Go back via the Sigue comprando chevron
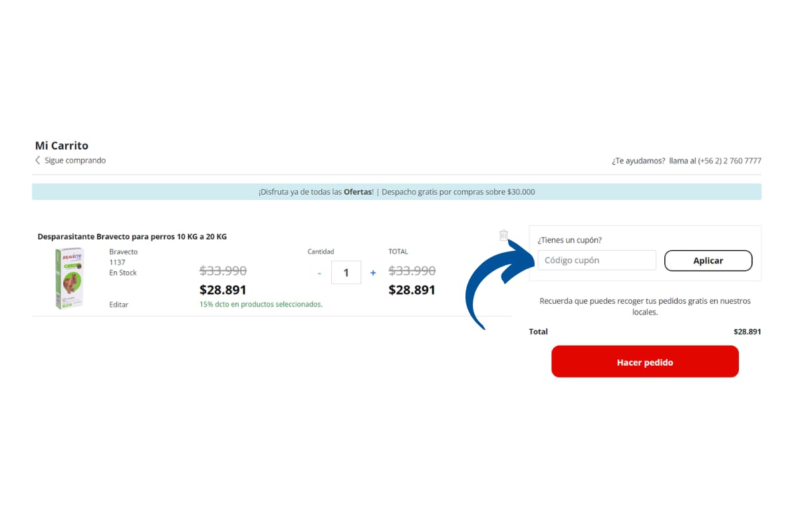The image size is (798, 532). coord(38,160)
